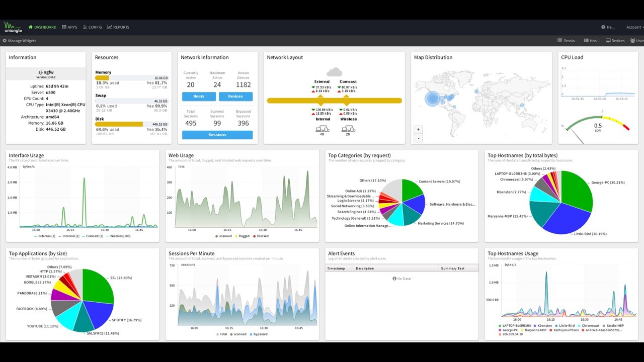Click the blue Hosts button
Image resolution: width=644 pixels, height=362 pixels.
click(x=199, y=96)
